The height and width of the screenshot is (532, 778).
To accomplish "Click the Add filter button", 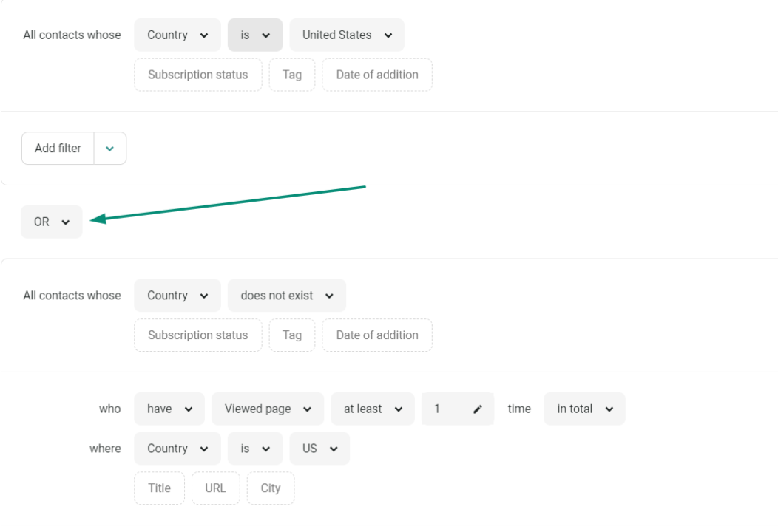I will coord(57,148).
